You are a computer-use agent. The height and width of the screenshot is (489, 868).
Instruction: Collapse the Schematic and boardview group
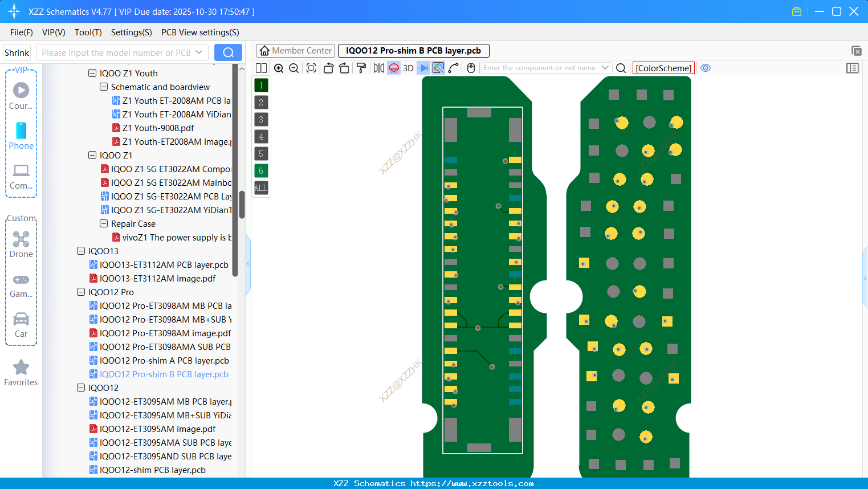[x=103, y=87]
